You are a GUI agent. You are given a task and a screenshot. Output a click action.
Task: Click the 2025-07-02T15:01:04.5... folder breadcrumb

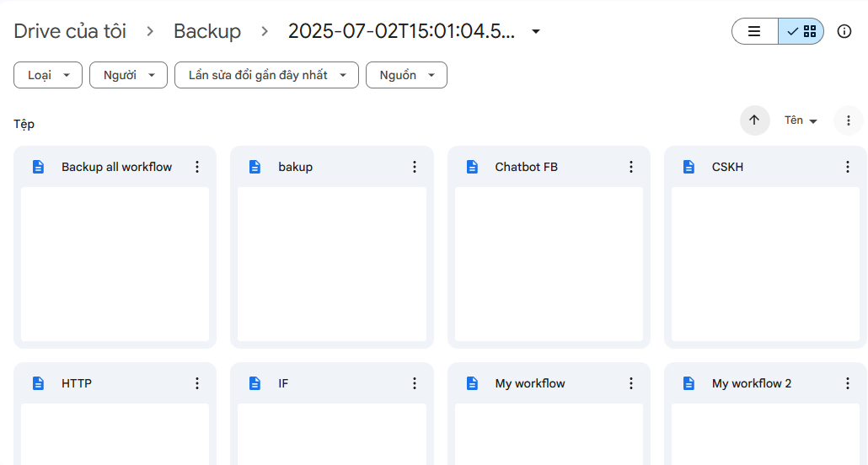(x=401, y=31)
